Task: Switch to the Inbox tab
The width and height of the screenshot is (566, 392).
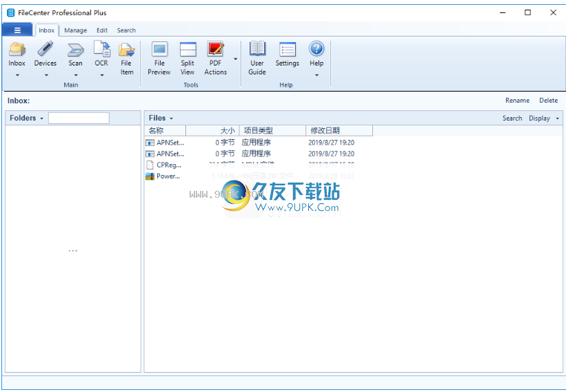Action: click(47, 30)
